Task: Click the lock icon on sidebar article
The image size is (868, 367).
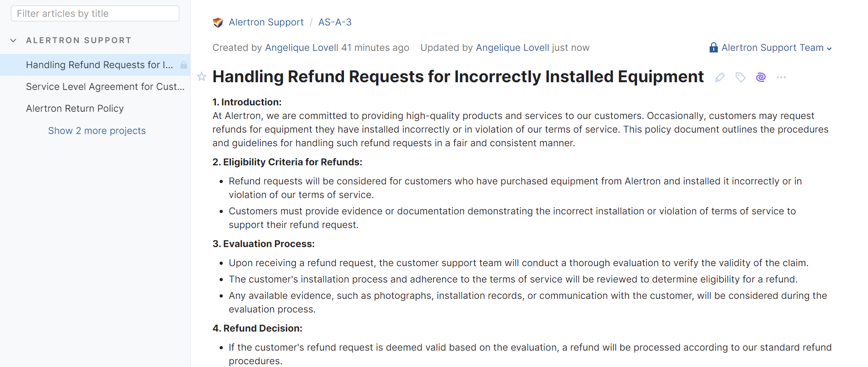Action: point(183,65)
